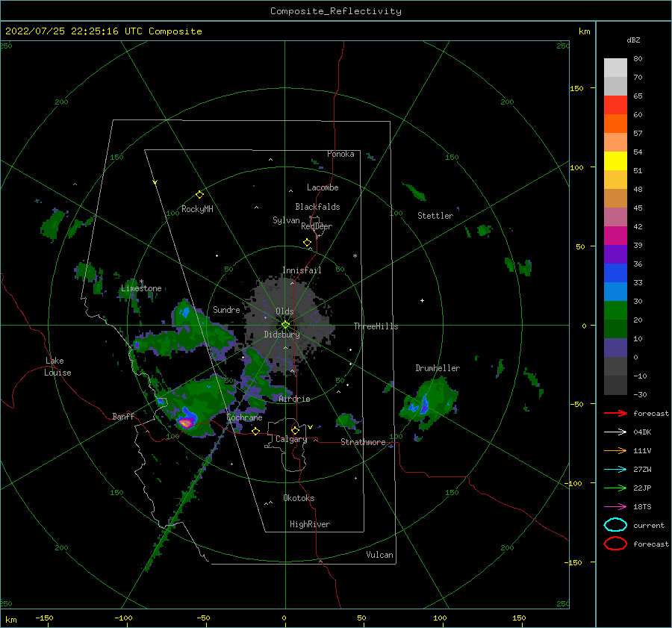Click the Strathmore label

[363, 442]
